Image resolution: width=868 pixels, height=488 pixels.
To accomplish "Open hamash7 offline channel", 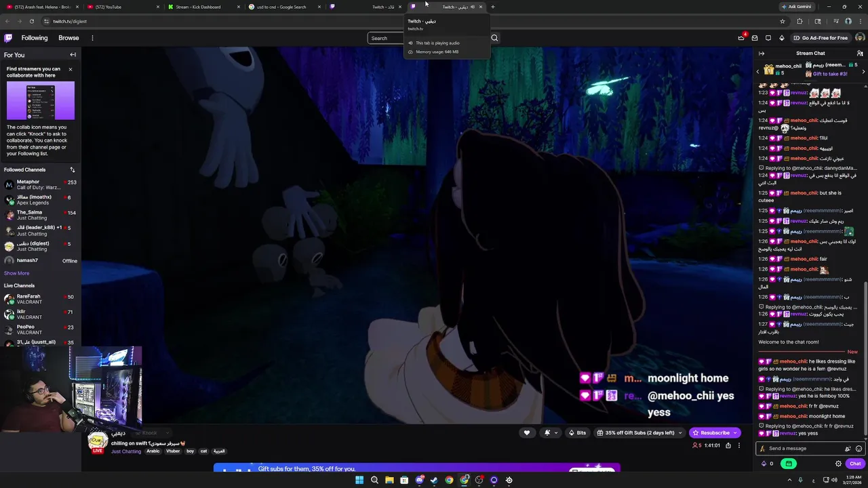I will (x=41, y=260).
